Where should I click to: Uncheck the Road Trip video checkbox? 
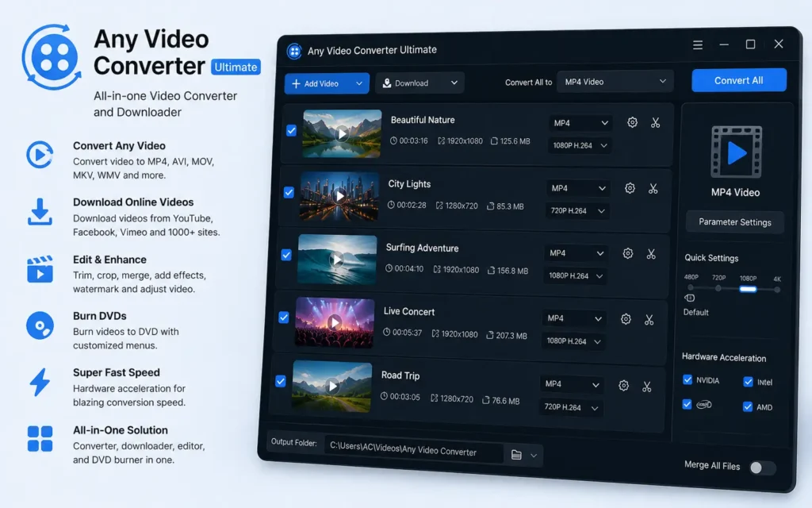pyautogui.click(x=281, y=382)
